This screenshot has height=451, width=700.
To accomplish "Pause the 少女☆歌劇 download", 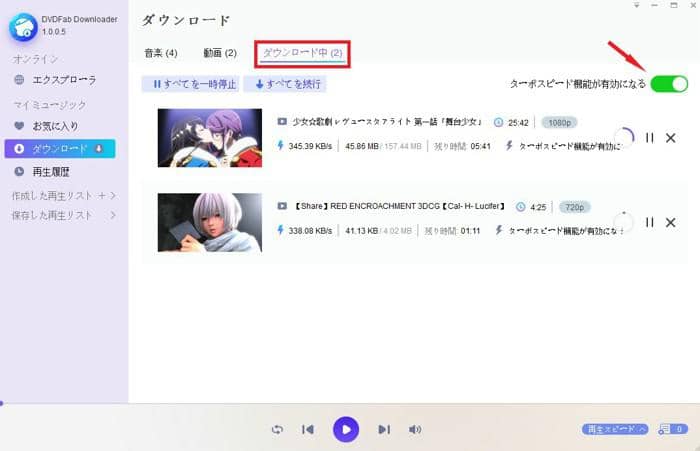I will point(650,138).
